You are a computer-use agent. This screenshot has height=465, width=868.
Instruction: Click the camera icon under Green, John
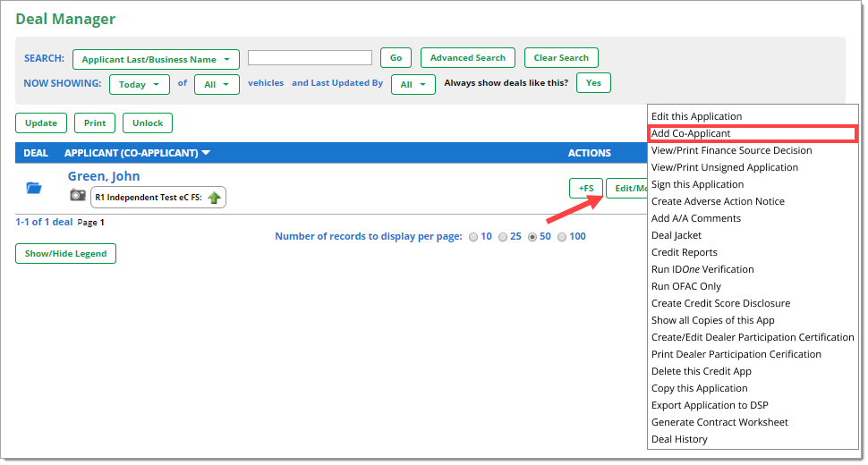coord(78,196)
